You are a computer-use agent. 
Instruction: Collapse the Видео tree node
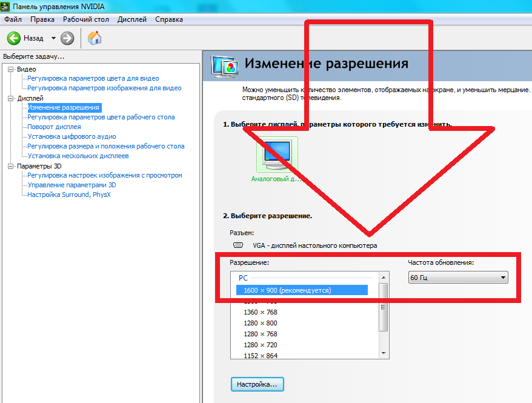coord(10,69)
